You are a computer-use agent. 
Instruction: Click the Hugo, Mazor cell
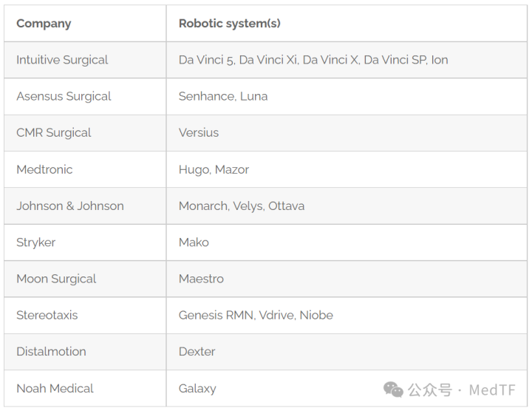pos(347,169)
